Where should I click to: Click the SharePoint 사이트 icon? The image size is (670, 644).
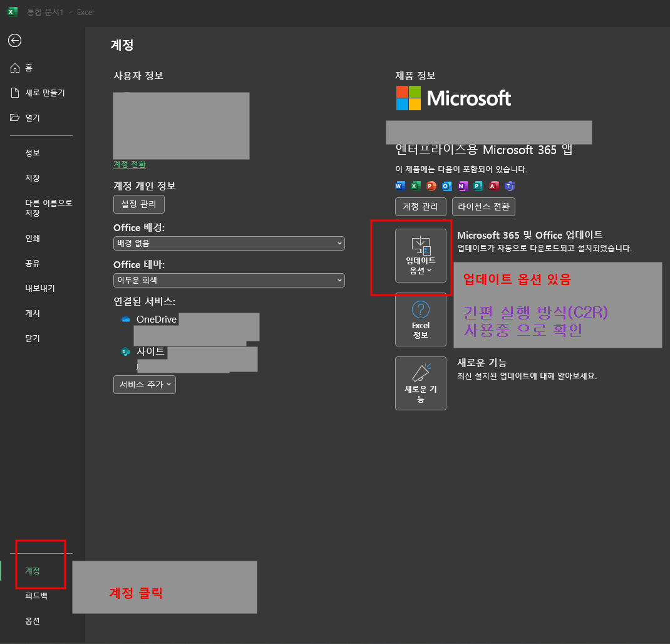pyautogui.click(x=126, y=351)
